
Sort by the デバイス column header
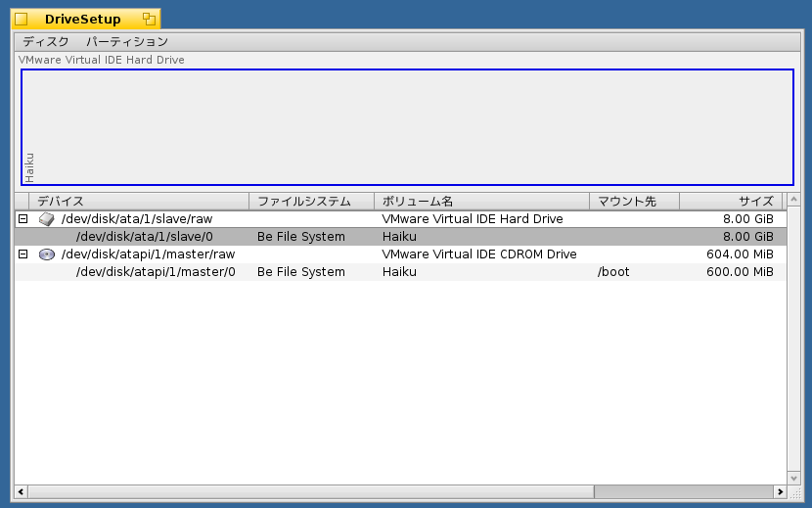[x=139, y=201]
